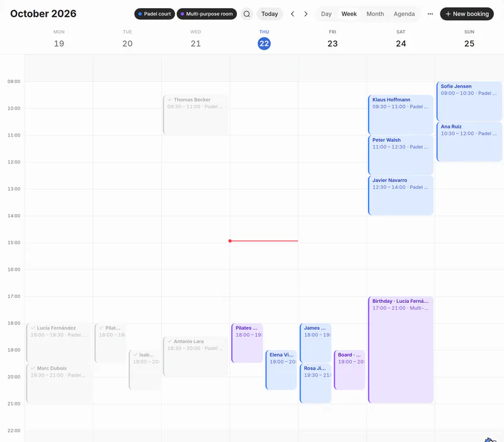504x442 pixels.
Task: Go to the previous week
Action: 292,14
